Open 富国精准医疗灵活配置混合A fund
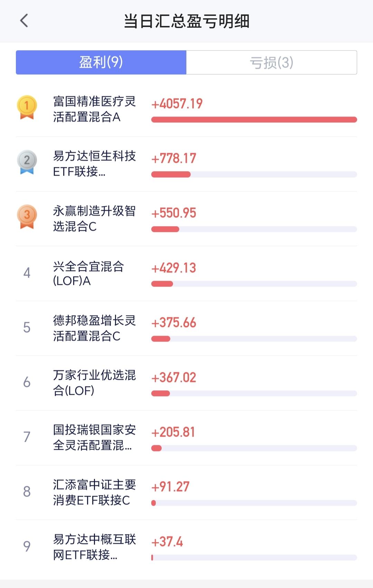373x588 pixels. tap(186, 109)
